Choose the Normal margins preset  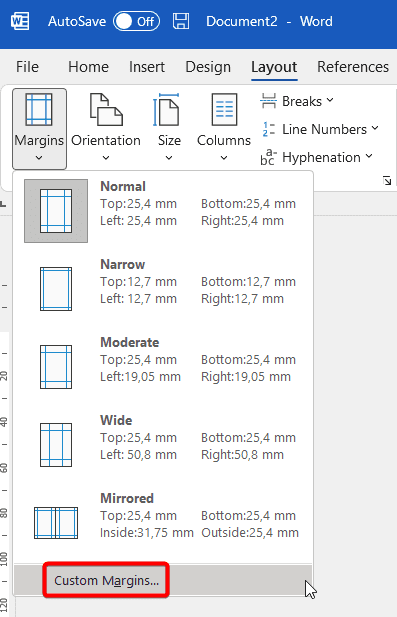click(x=163, y=211)
